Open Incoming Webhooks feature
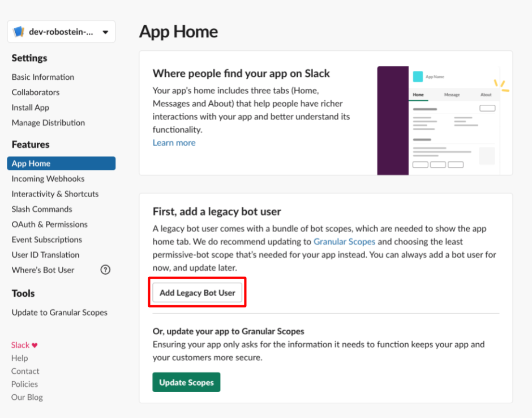 pyautogui.click(x=48, y=178)
